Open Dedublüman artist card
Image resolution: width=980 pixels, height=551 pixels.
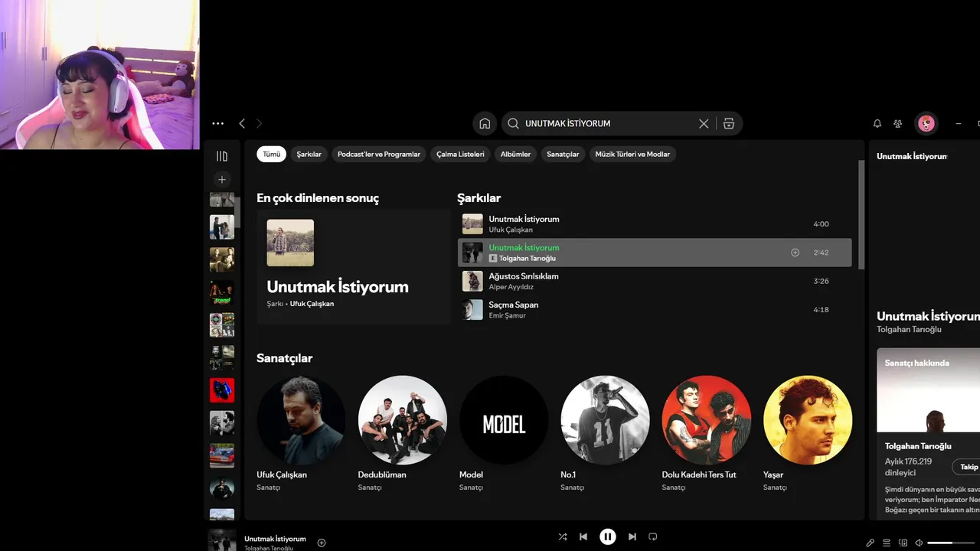point(402,433)
